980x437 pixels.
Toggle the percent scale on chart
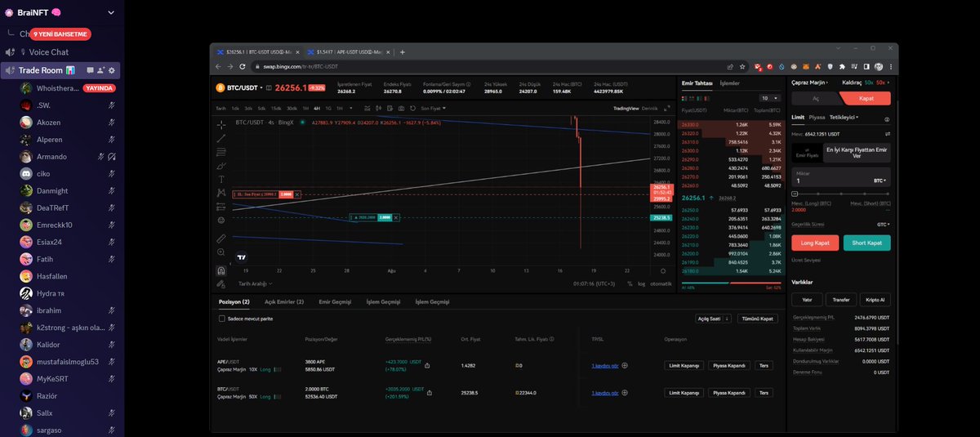pyautogui.click(x=630, y=283)
